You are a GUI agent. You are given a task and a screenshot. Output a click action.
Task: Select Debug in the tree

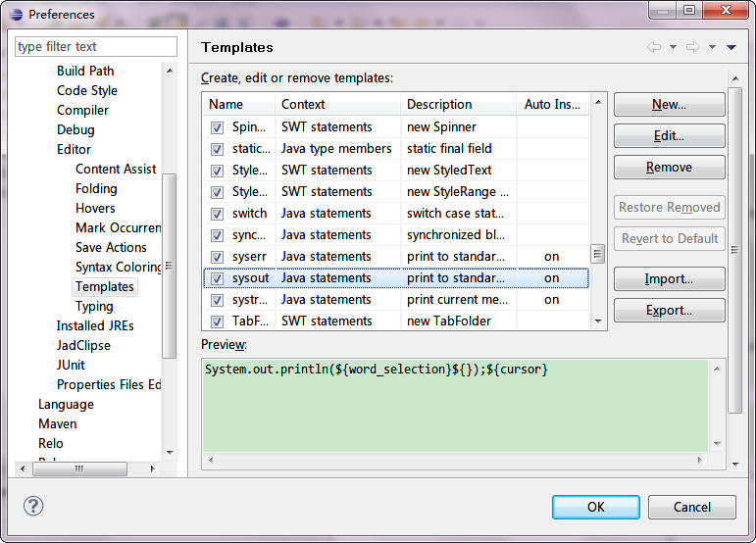click(x=76, y=130)
